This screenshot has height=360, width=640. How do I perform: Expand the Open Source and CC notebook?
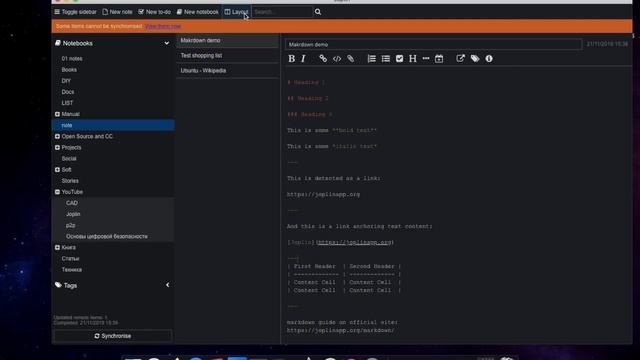(57, 136)
